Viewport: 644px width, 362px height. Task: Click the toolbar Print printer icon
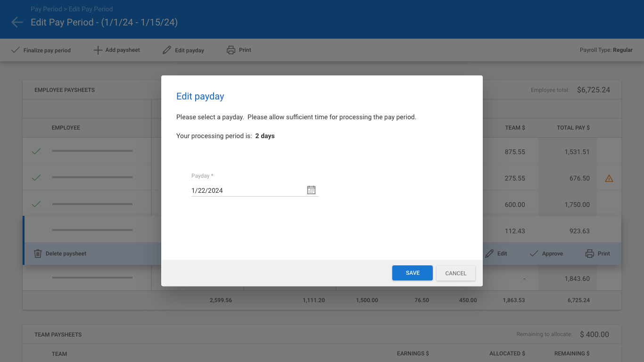[x=231, y=50]
